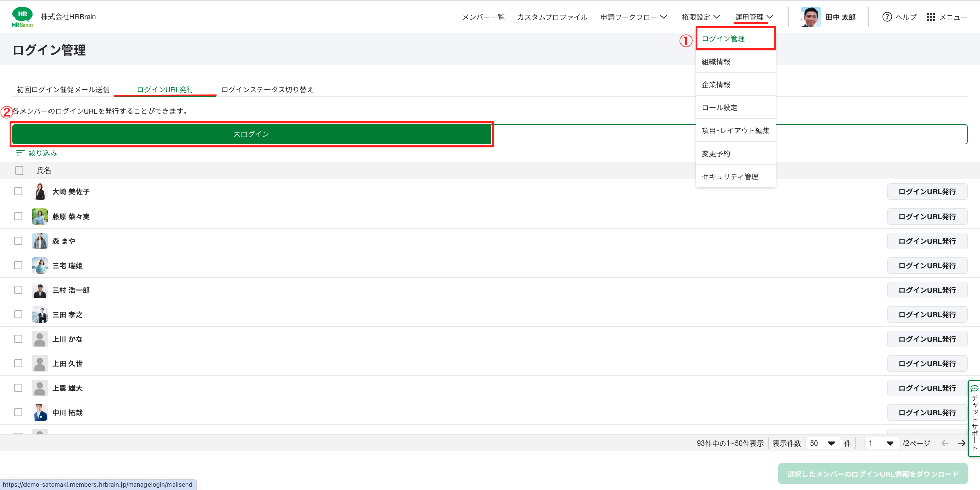Viewport: 980px width, 490px height.
Task: Check the box for 三田 孝之
Action: [x=18, y=314]
